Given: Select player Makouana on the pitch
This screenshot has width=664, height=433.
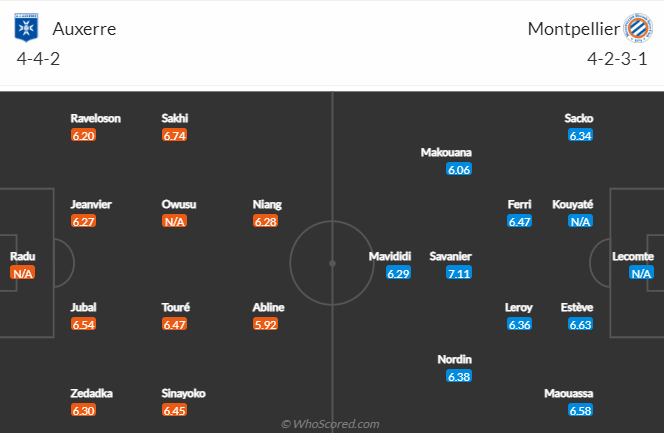Looking at the screenshot, I should 446,152.
